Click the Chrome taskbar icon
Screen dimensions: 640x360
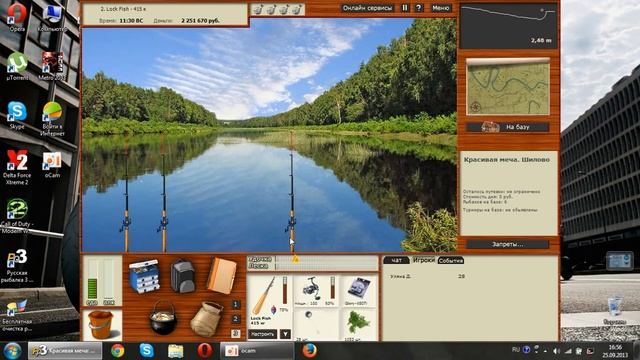[x=118, y=351]
